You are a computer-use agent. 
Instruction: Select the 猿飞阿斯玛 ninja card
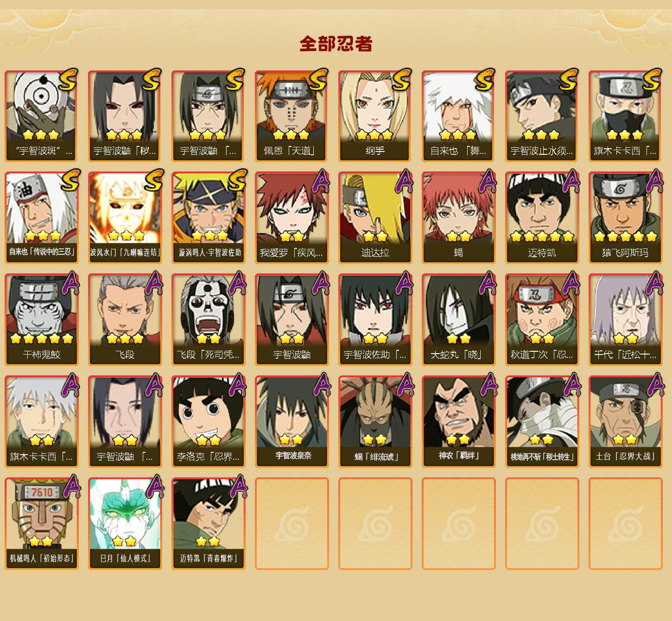coord(625,218)
